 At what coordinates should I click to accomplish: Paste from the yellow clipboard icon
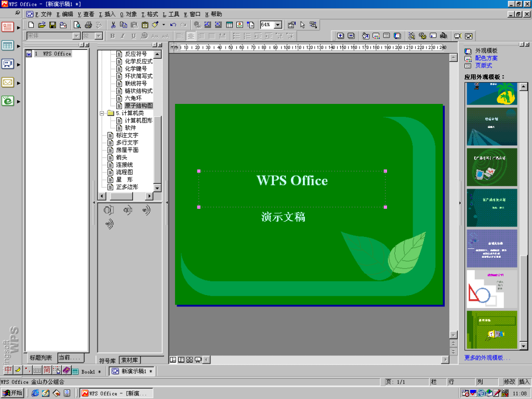[x=145, y=25]
